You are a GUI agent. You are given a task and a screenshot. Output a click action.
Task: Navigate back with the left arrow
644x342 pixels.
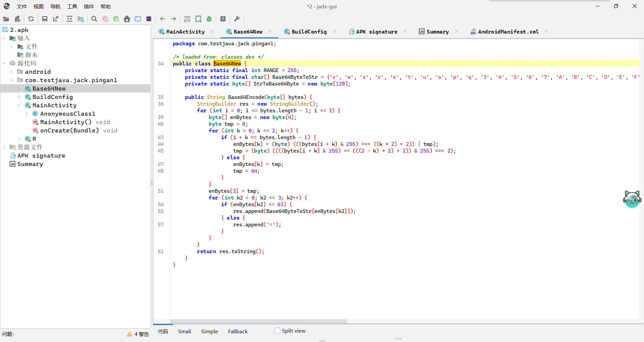pos(163,19)
